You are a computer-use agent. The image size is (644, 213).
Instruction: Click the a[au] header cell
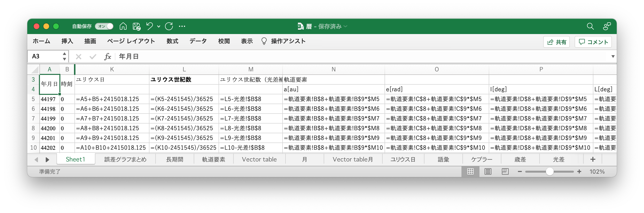coord(333,89)
